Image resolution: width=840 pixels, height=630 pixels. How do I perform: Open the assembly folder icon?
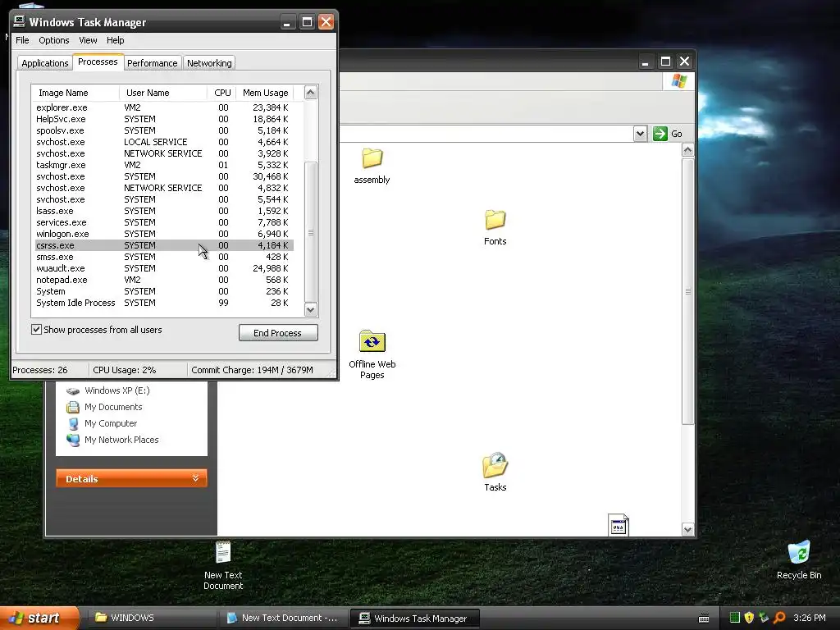coord(372,158)
